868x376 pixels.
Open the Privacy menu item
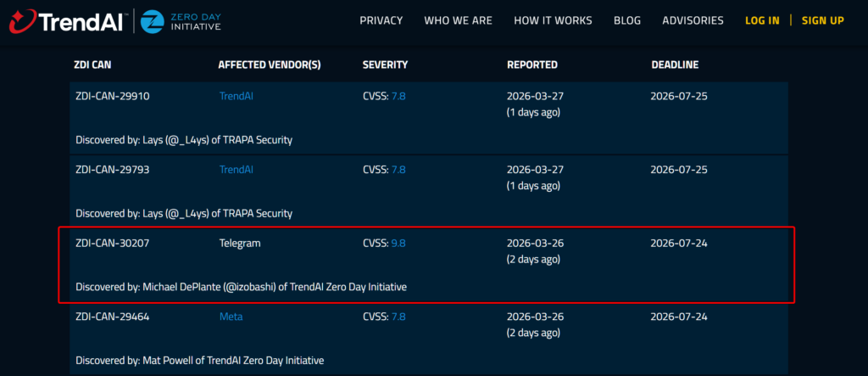pyautogui.click(x=381, y=20)
